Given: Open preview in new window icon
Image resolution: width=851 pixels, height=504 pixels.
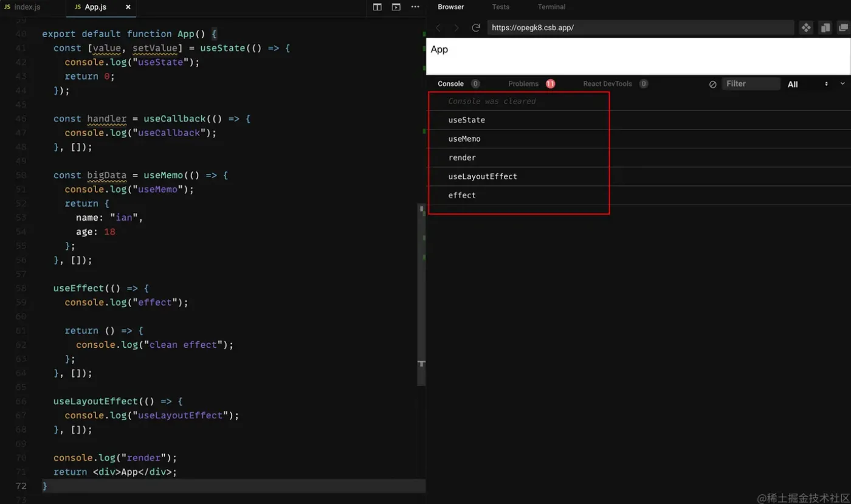Looking at the screenshot, I should click(843, 28).
